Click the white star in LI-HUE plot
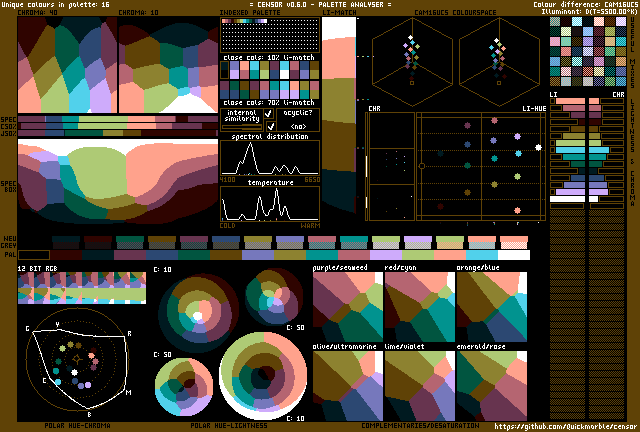 pos(538,147)
